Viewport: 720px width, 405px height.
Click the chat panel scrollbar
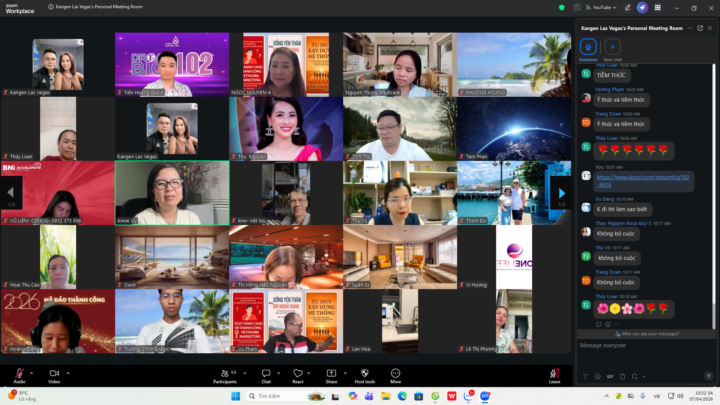tap(714, 196)
